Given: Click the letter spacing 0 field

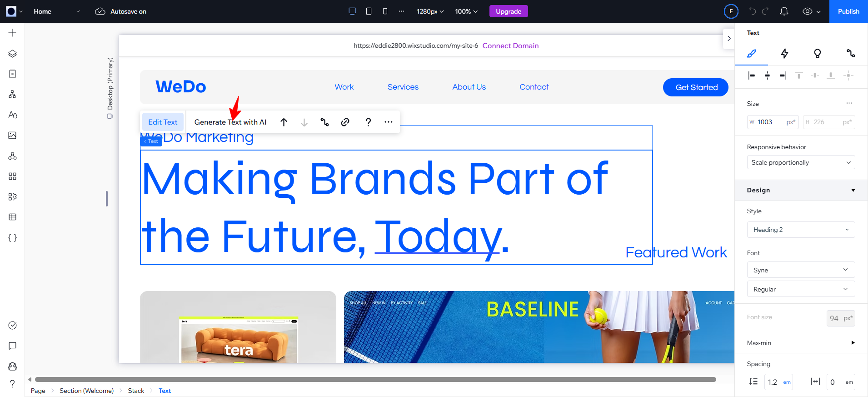Looking at the screenshot, I should coord(841,382).
